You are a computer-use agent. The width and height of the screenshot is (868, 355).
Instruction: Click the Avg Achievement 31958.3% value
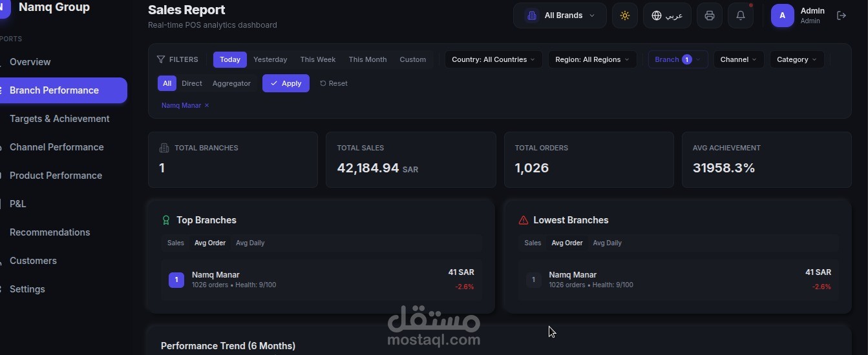(724, 168)
